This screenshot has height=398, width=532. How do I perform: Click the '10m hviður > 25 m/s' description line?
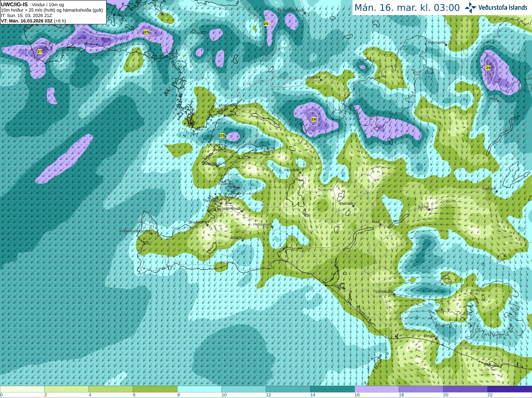[52, 10]
